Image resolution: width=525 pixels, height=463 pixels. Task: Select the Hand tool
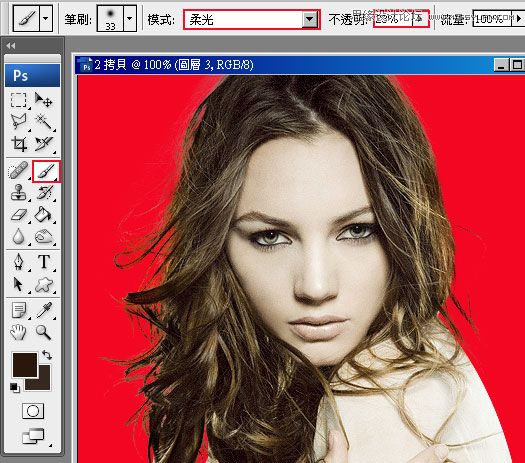click(18, 332)
